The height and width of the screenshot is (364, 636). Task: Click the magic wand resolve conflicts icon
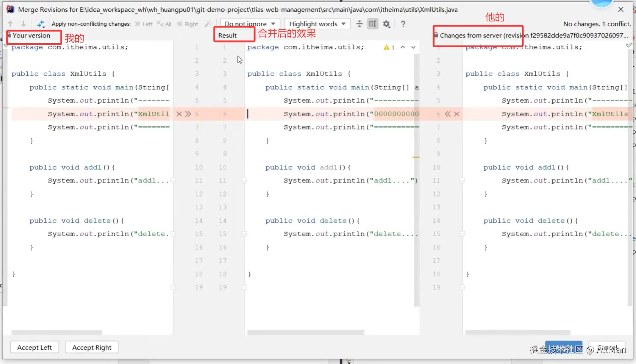click(x=208, y=24)
